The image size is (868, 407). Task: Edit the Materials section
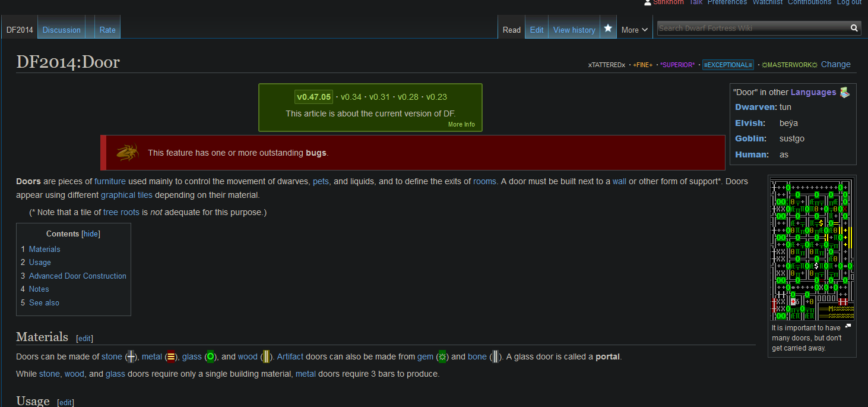point(85,338)
